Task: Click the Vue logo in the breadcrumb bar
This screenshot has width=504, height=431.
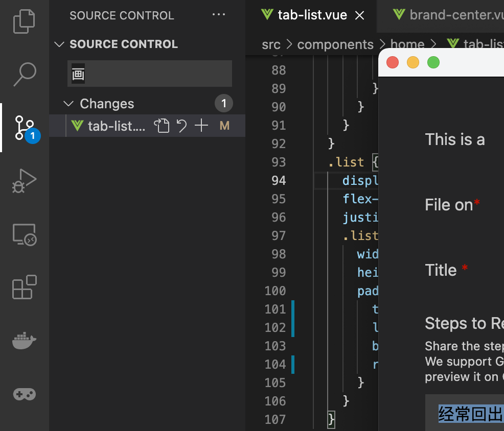Action: (452, 44)
